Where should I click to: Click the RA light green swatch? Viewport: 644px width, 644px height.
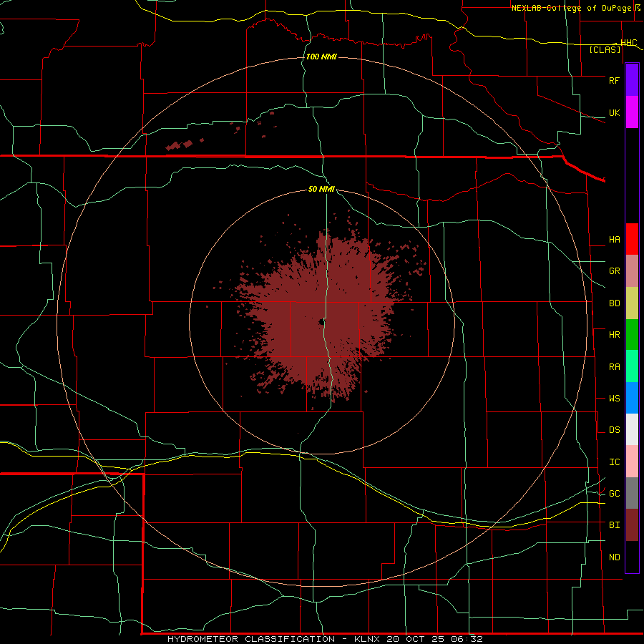click(632, 366)
